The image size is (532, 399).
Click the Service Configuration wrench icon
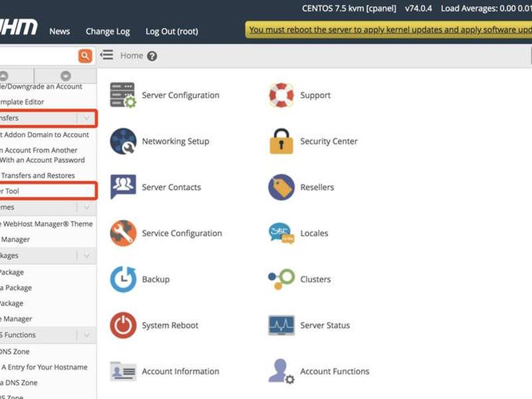point(123,233)
